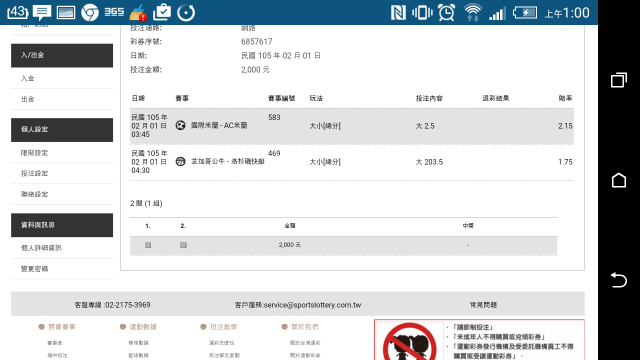The width and height of the screenshot is (640, 360).
Task: Tap the status bar clock 上午1:00
Action: pos(567,13)
